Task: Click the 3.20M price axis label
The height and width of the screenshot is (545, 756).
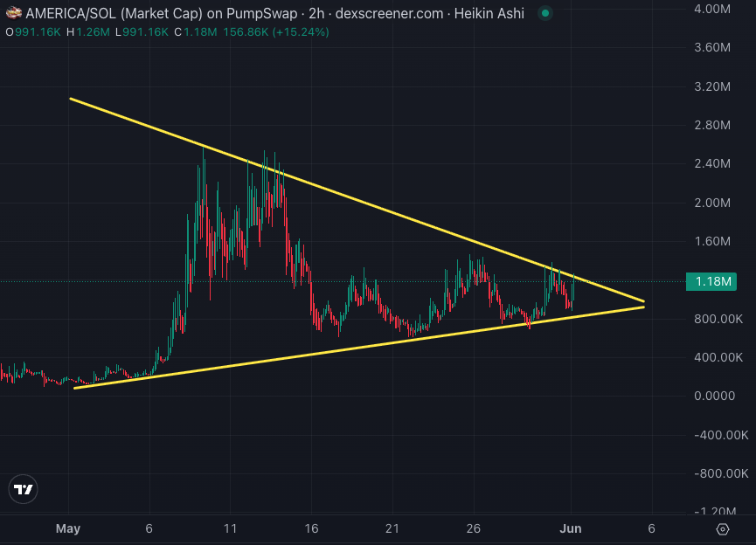Action: (x=712, y=86)
